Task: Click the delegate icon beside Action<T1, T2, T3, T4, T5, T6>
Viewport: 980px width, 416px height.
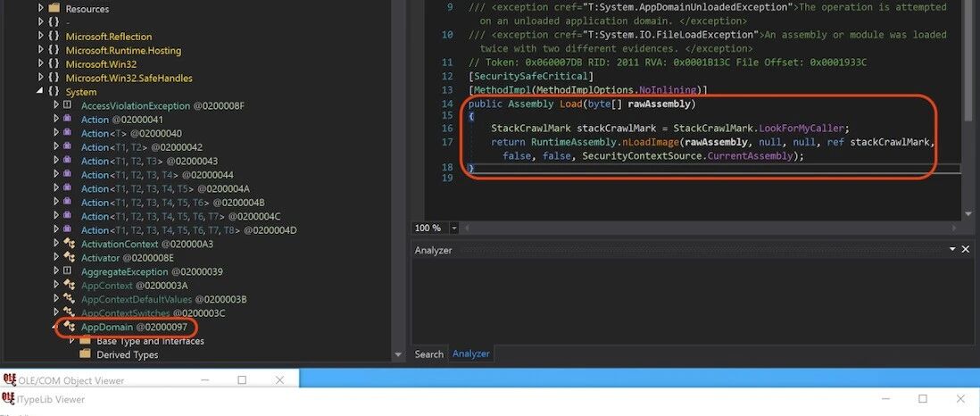Action: 68,202
